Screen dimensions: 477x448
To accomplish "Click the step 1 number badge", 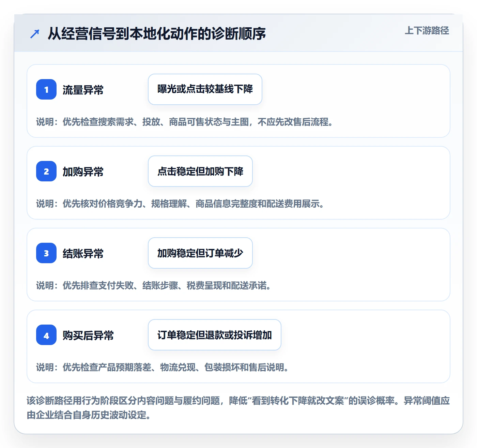I will tap(46, 89).
